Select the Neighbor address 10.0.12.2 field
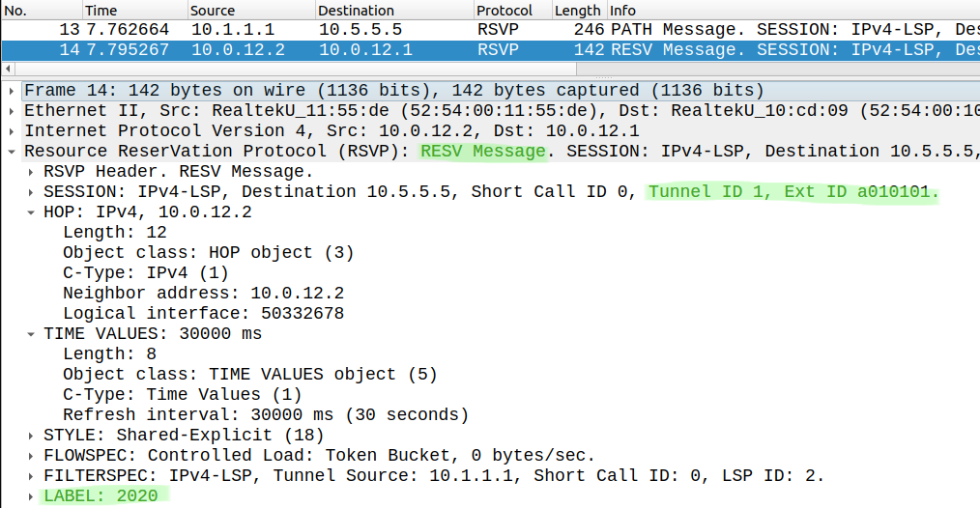 (x=203, y=293)
